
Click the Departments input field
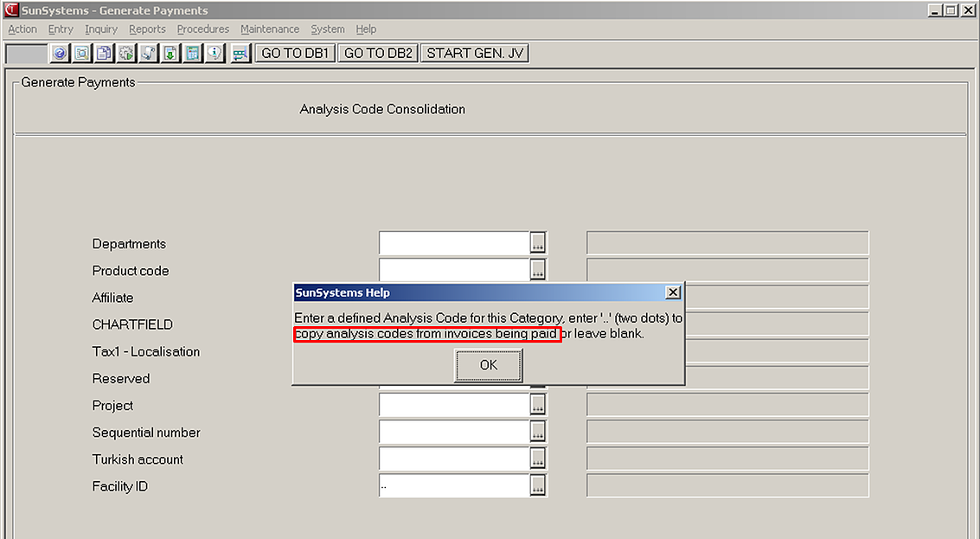pyautogui.click(x=454, y=243)
